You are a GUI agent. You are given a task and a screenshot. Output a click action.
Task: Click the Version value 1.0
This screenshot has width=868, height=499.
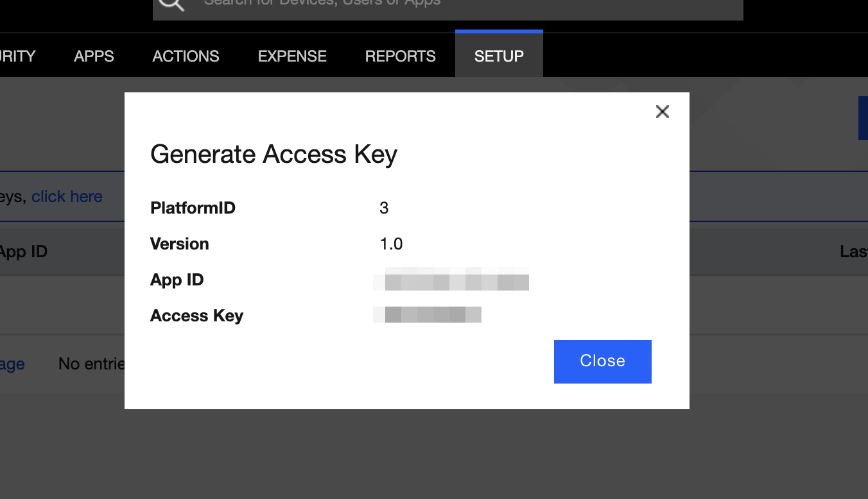pyautogui.click(x=391, y=244)
